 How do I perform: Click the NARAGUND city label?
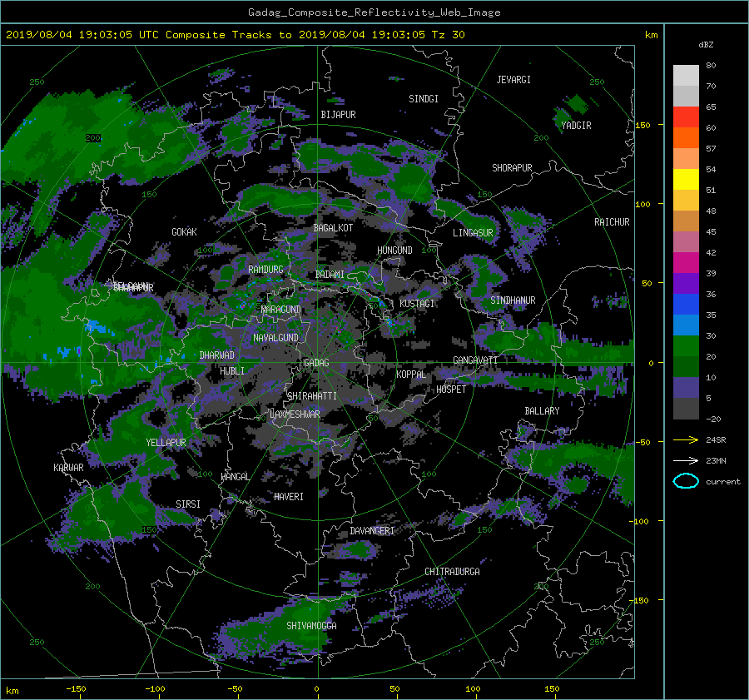point(281,310)
